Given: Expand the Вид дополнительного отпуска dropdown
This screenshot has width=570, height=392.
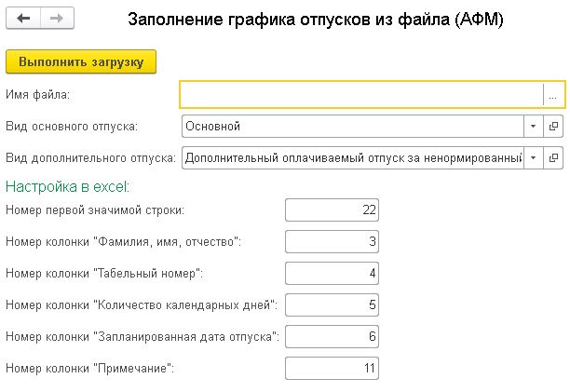Looking at the screenshot, I should tap(533, 158).
